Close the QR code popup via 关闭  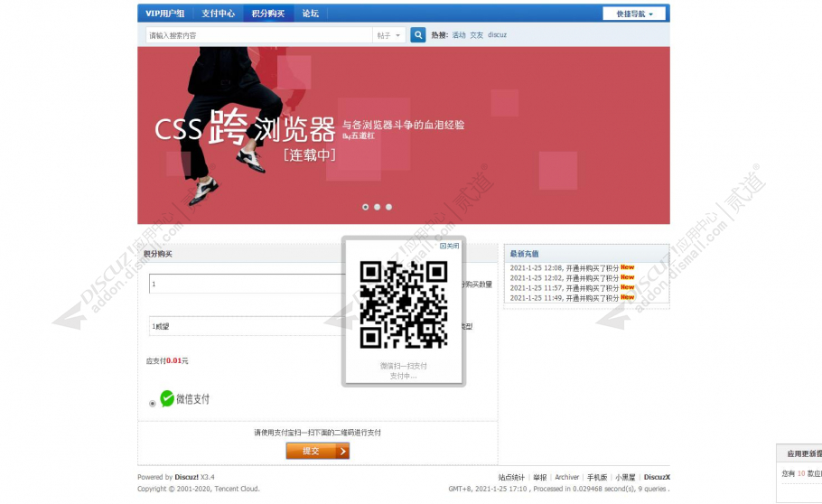pos(449,246)
